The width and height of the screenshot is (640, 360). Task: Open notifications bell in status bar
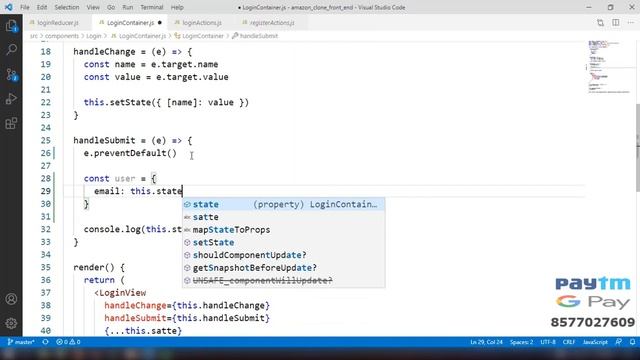632,342
